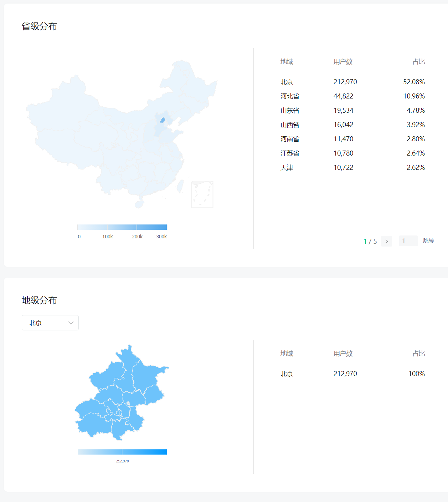Screen dimensions: 448x502
Task: Select the 河北省 row
Action: coord(352,96)
